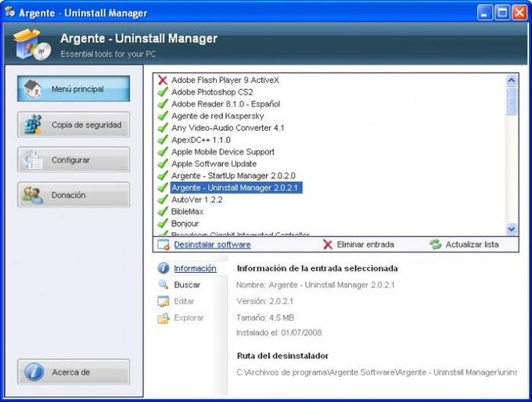
Task: Open the Configurar settings
Action: coord(74,160)
